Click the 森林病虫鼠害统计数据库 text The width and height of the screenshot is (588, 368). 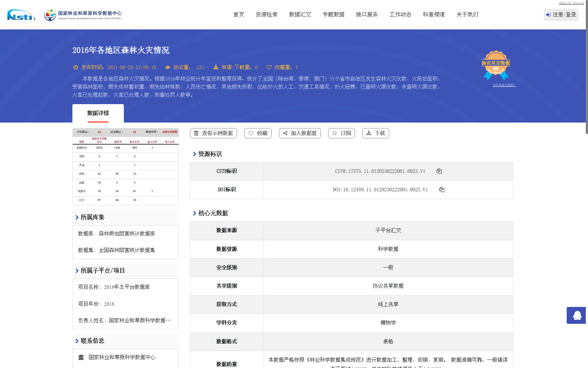[x=127, y=234]
